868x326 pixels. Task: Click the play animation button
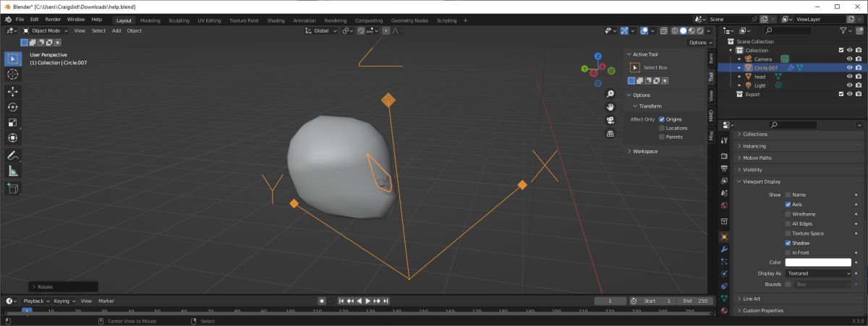pyautogui.click(x=367, y=301)
